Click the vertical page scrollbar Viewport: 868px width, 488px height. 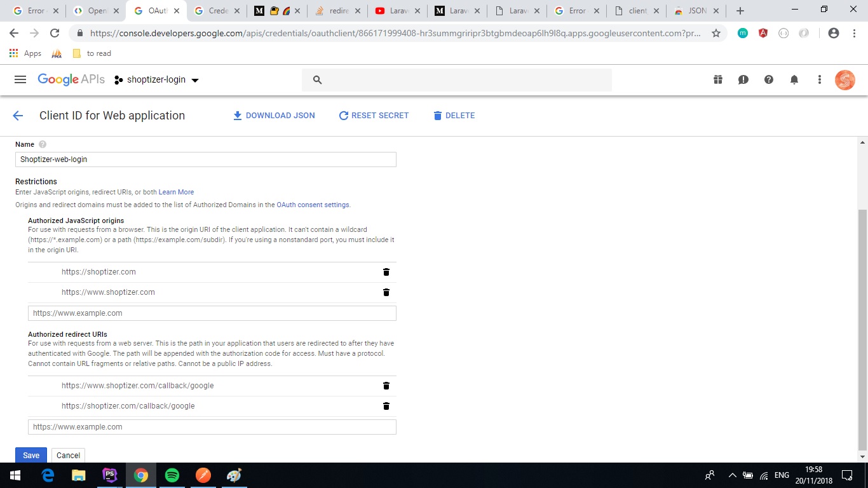(862, 329)
